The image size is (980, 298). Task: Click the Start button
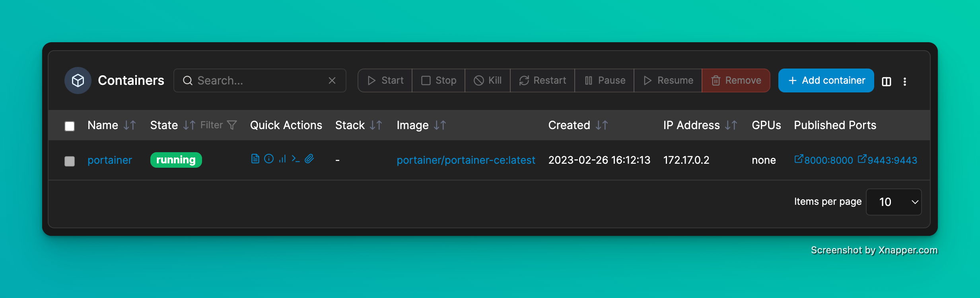click(385, 80)
